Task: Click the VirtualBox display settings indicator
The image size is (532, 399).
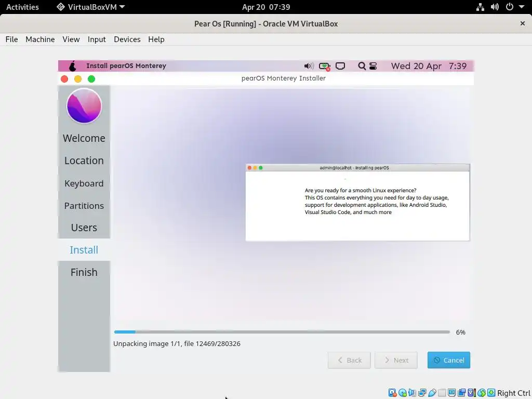Action: [451, 393]
